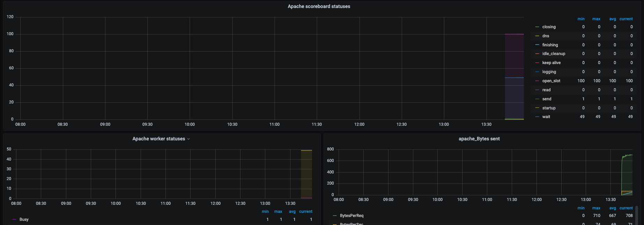Sort scoreboard legend by current column
This screenshot has width=644, height=225.
[626, 19]
